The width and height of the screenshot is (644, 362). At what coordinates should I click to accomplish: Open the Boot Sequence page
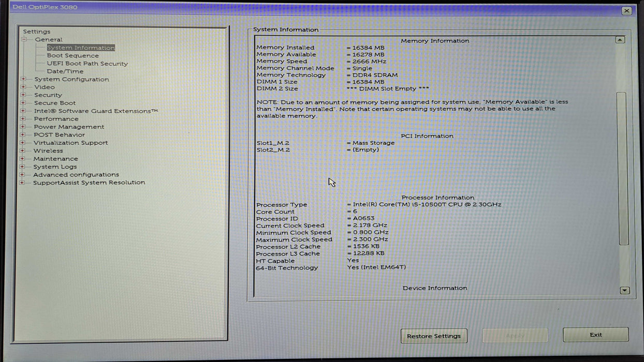coord(72,55)
